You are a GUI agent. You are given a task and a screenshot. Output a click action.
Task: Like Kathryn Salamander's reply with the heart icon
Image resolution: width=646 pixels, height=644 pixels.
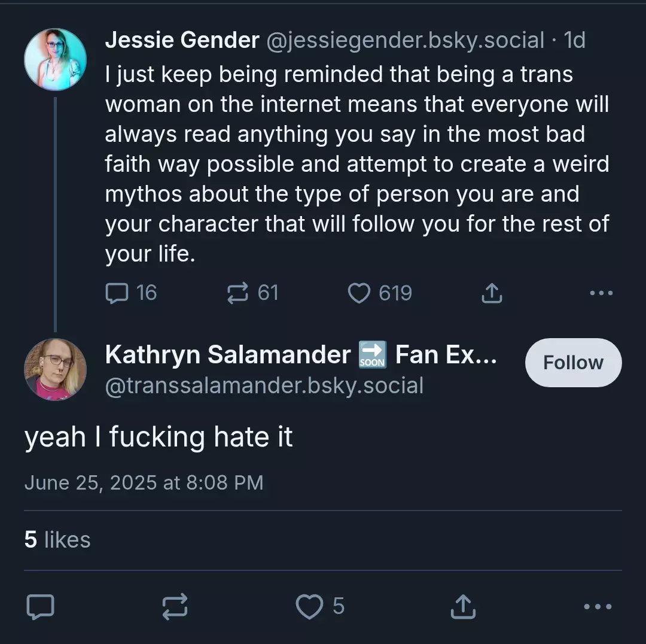point(309,606)
